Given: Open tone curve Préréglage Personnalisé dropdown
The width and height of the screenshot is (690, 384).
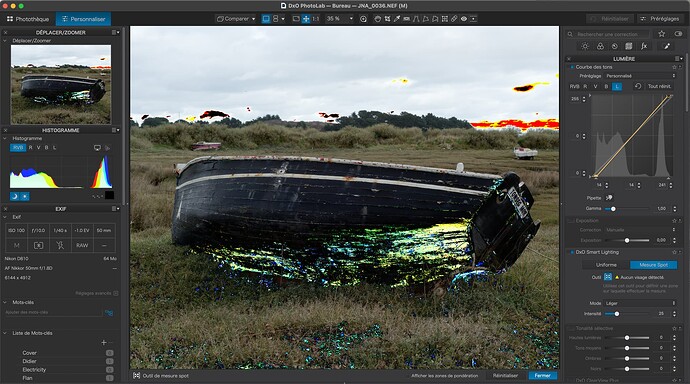Looking at the screenshot, I should click(640, 76).
